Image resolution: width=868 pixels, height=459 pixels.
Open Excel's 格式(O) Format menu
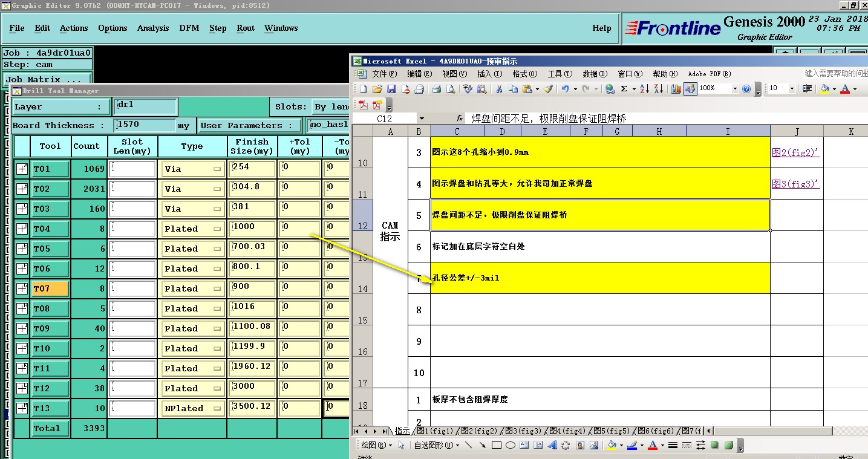[x=524, y=74]
